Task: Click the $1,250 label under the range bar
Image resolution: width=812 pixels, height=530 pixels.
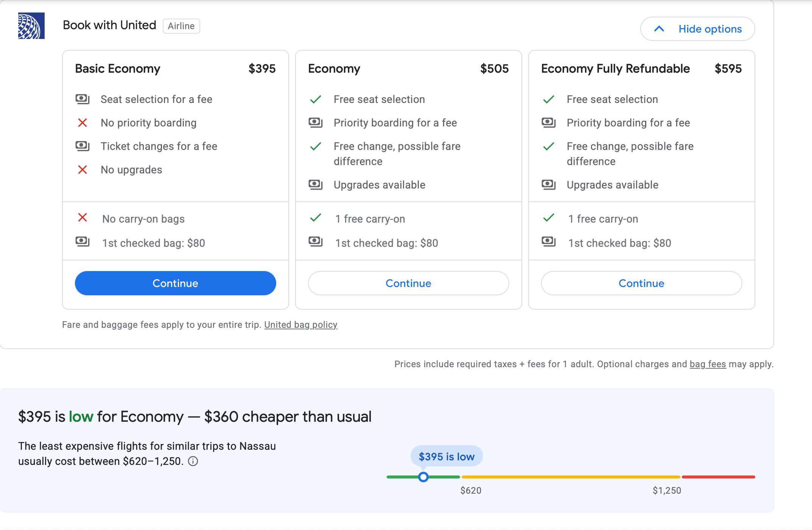Action: (667, 491)
